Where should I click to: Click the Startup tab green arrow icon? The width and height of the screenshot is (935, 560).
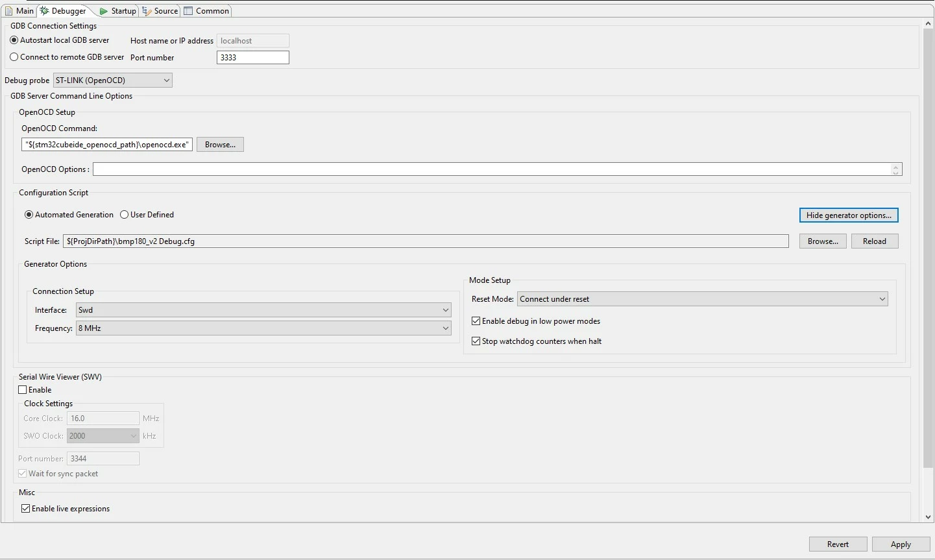103,11
